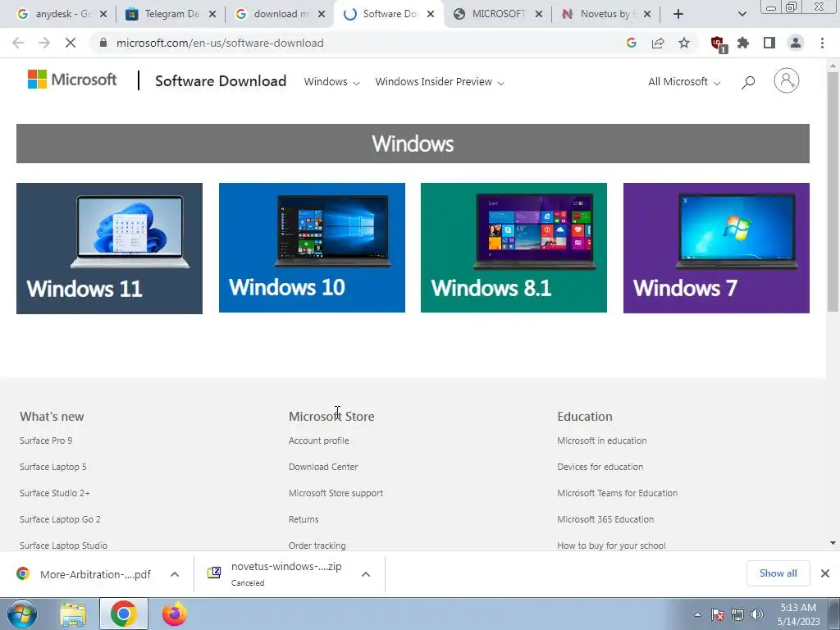This screenshot has height=630, width=840.
Task: Switch to the download Google search tab
Action: (280, 14)
